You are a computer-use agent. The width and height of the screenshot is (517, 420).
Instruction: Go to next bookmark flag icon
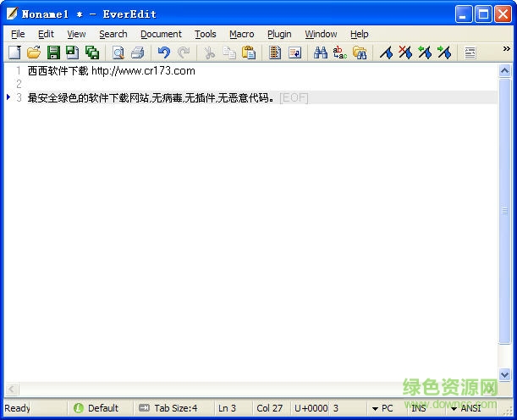click(x=444, y=52)
